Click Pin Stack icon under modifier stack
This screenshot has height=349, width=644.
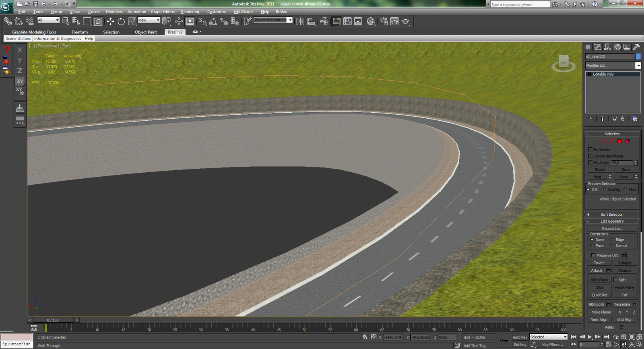(590, 119)
